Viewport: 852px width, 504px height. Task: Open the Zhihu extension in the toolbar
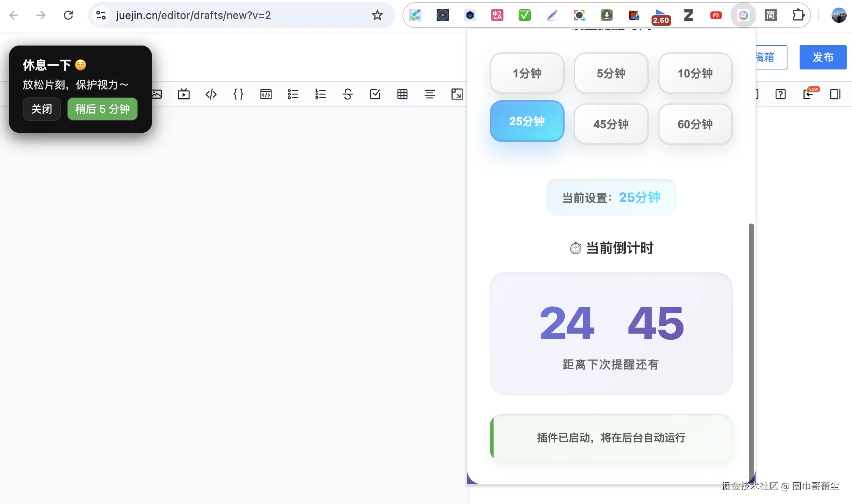[x=688, y=15]
